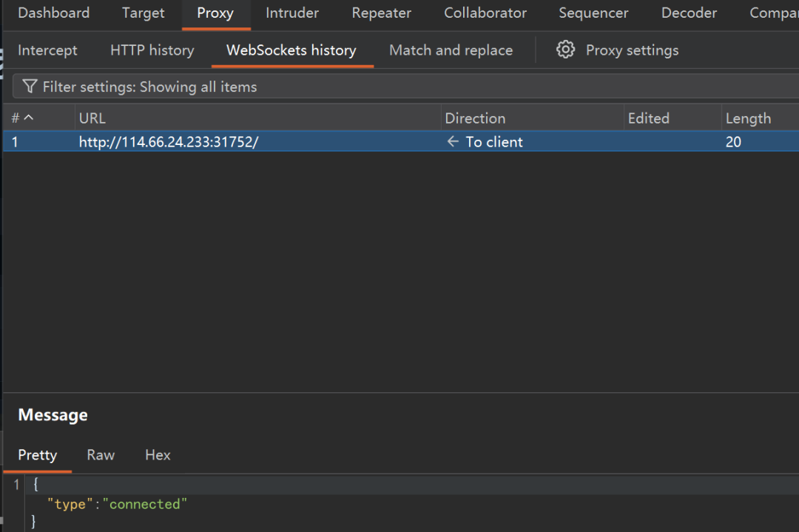Go to the Sequencer tab

tap(593, 13)
